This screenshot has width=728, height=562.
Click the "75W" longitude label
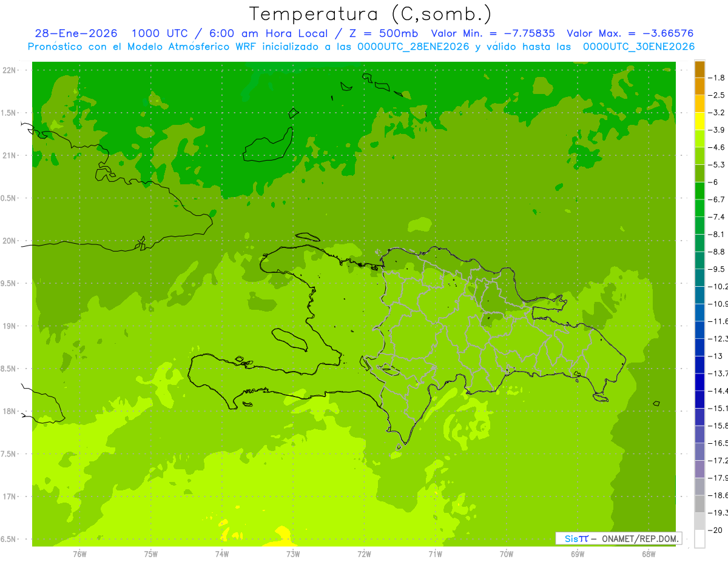point(150,555)
